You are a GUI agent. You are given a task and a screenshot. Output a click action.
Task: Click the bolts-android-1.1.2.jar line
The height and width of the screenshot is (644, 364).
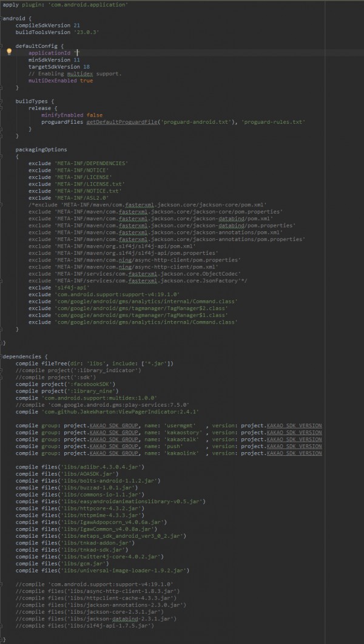88,481
